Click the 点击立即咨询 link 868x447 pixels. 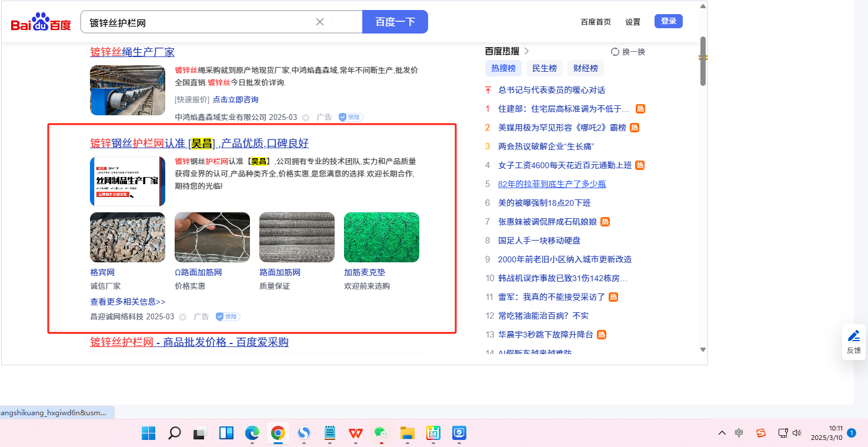click(x=235, y=99)
